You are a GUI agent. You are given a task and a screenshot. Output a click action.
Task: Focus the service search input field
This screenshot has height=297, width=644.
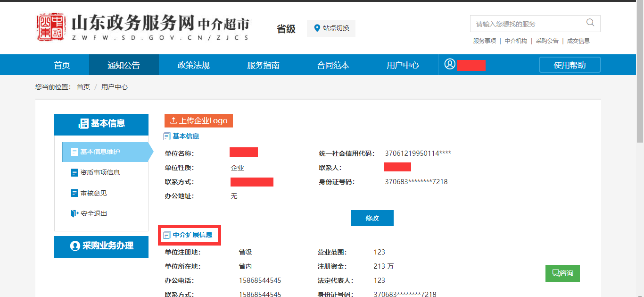(x=528, y=24)
